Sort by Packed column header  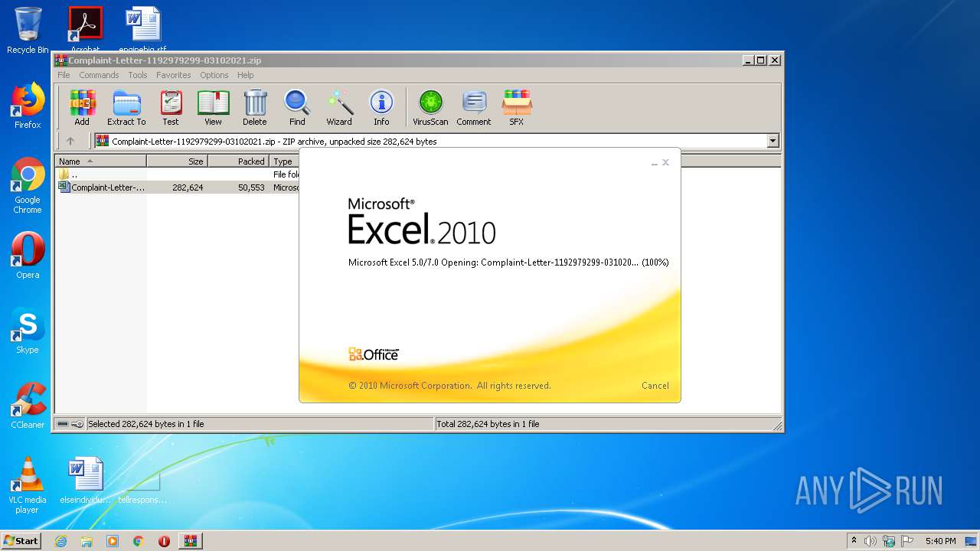pyautogui.click(x=238, y=161)
